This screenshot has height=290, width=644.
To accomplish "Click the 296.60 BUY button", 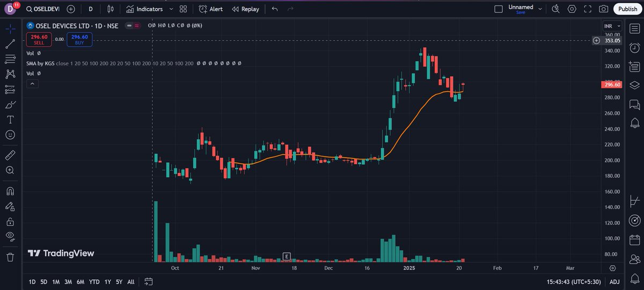I will (79, 39).
